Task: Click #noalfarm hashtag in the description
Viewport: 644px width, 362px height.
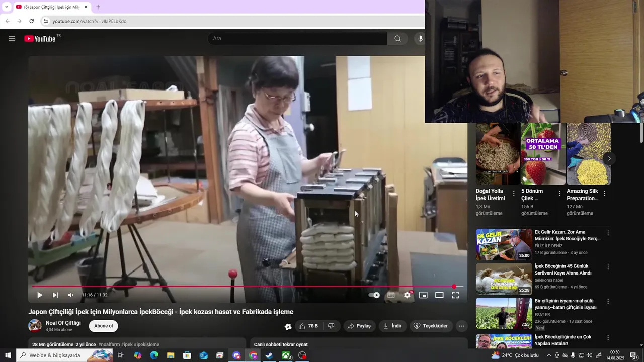Action: 109,345
